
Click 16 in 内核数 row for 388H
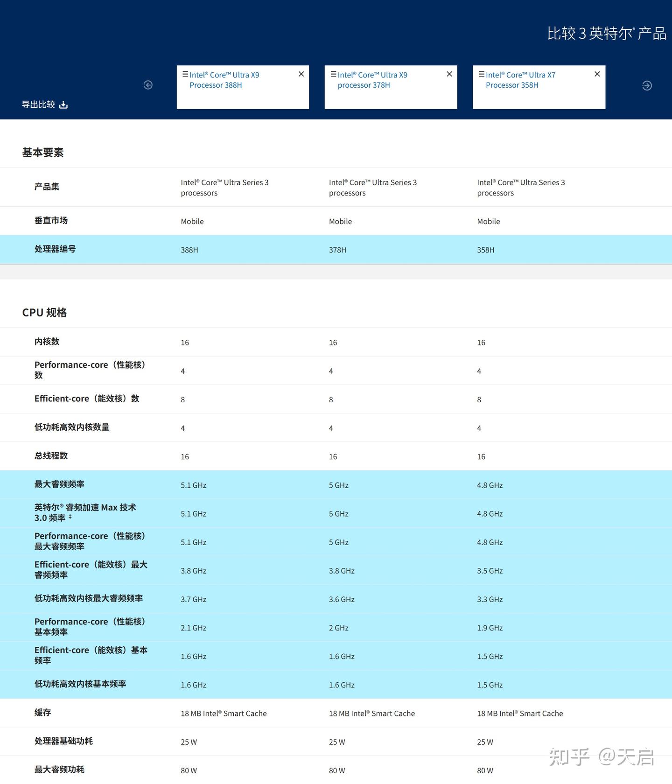coord(185,343)
